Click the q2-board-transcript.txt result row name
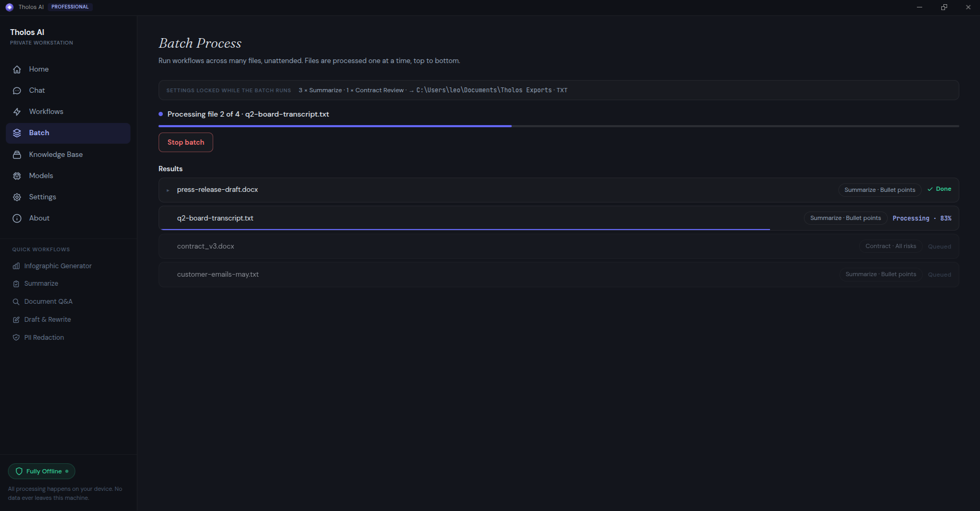The height and width of the screenshot is (511, 980). pyautogui.click(x=215, y=218)
